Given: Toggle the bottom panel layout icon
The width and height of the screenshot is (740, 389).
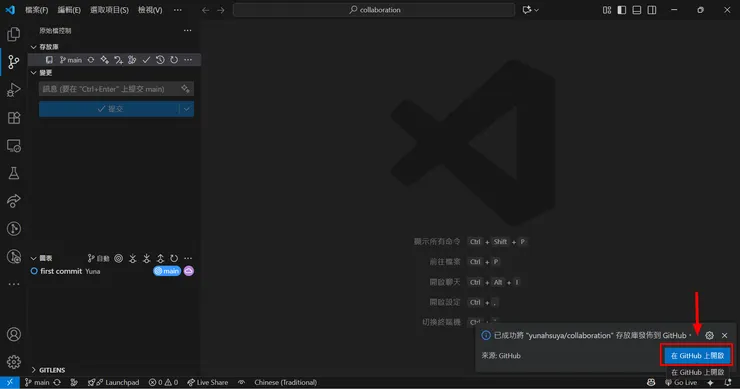Looking at the screenshot, I should [637, 10].
